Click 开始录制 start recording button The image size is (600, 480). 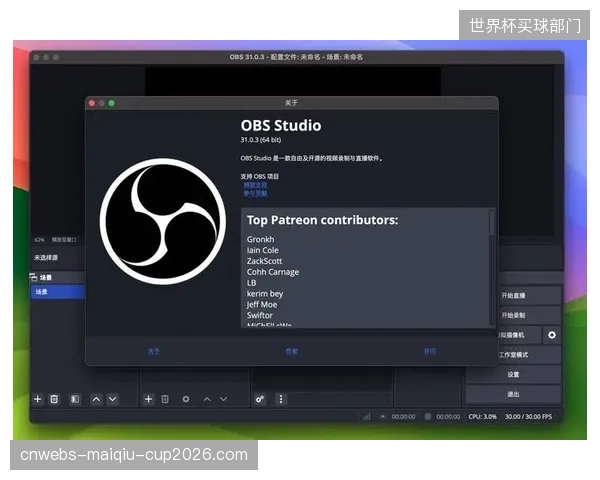[530, 315]
